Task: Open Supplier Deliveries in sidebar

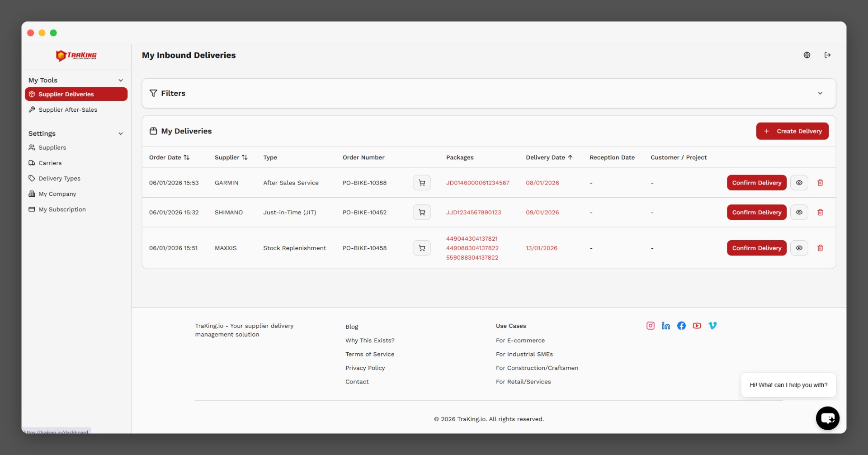Action: click(76, 94)
